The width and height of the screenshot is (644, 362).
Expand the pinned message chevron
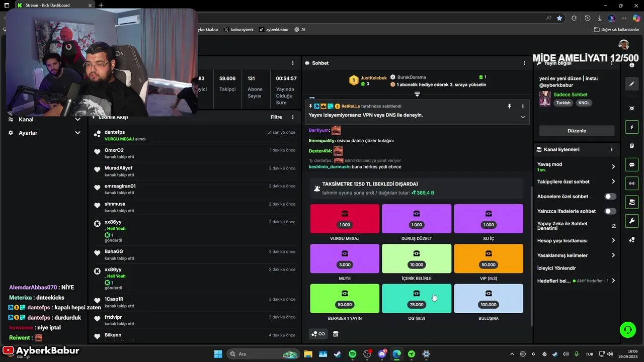pyautogui.click(x=523, y=117)
